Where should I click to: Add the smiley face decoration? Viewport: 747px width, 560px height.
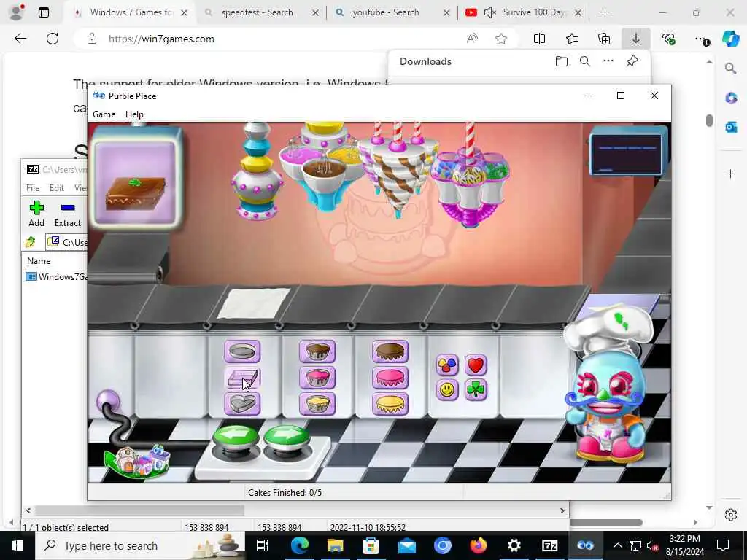pos(447,390)
